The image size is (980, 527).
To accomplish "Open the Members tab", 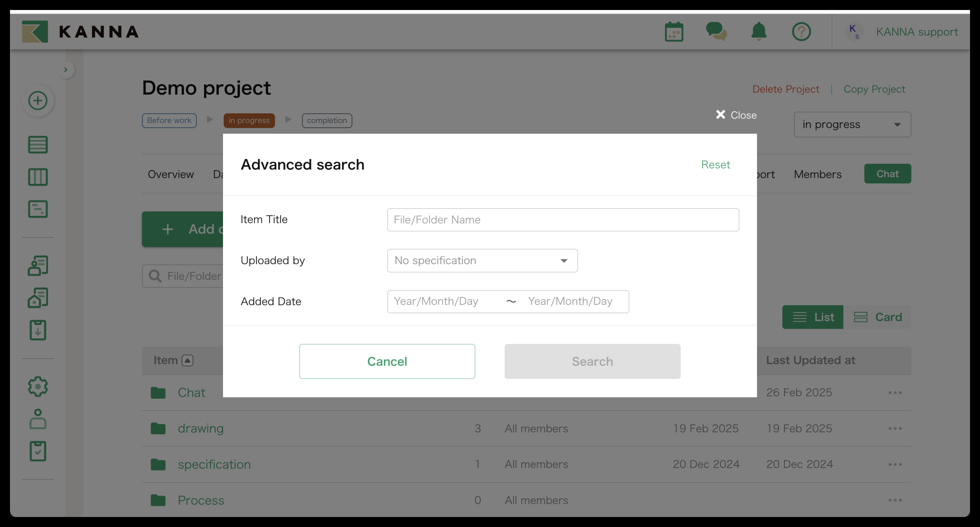I will [x=817, y=174].
